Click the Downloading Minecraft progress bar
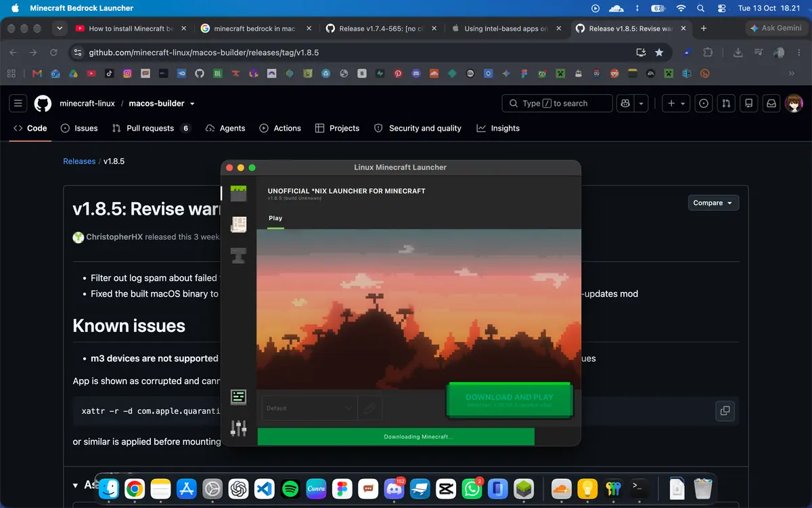812x508 pixels. coord(396,437)
